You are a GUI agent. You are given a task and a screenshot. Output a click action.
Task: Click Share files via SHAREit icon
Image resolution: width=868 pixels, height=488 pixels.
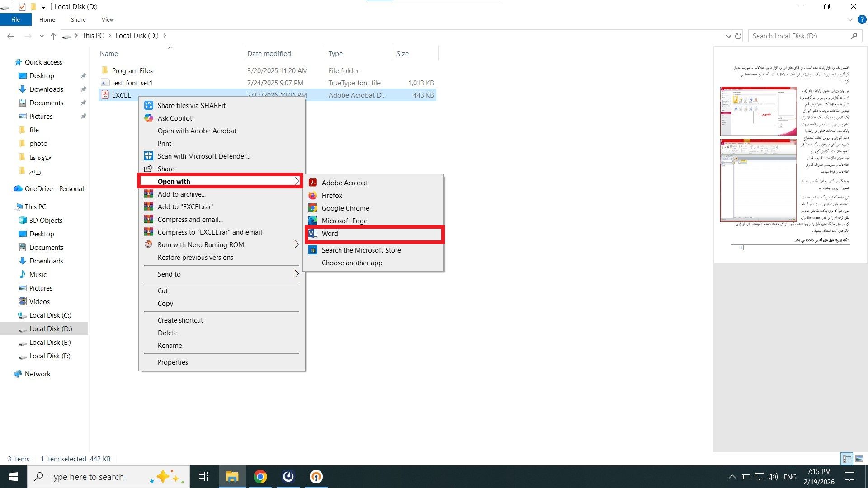(149, 106)
